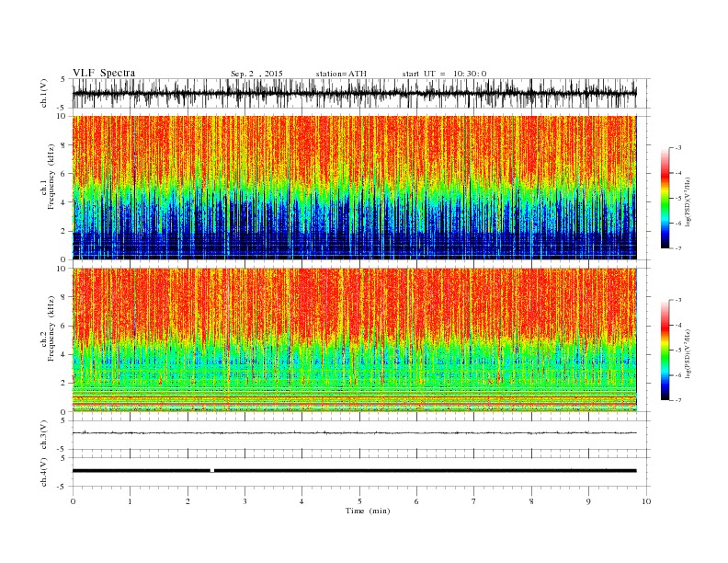The width and height of the screenshot is (728, 563).
Task: Click the 4 kHz tick on ch.1 frequency axis
Action: coord(63,202)
